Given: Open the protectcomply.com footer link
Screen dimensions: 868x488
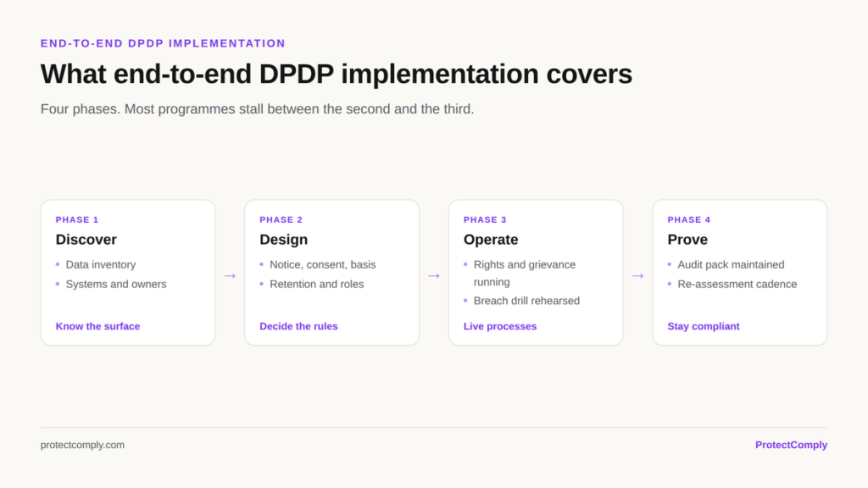Looking at the screenshot, I should click(x=82, y=445).
